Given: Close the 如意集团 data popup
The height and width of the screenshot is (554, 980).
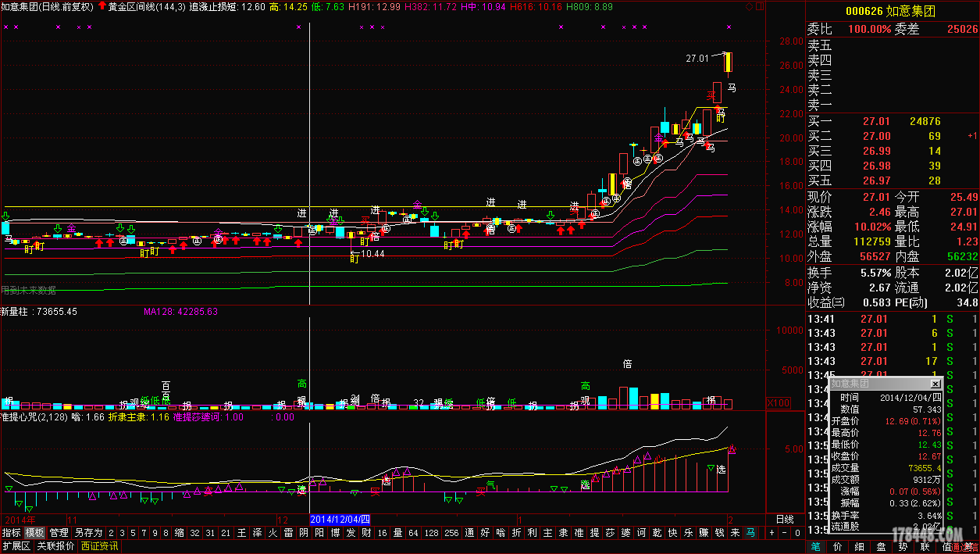Looking at the screenshot, I should [935, 384].
